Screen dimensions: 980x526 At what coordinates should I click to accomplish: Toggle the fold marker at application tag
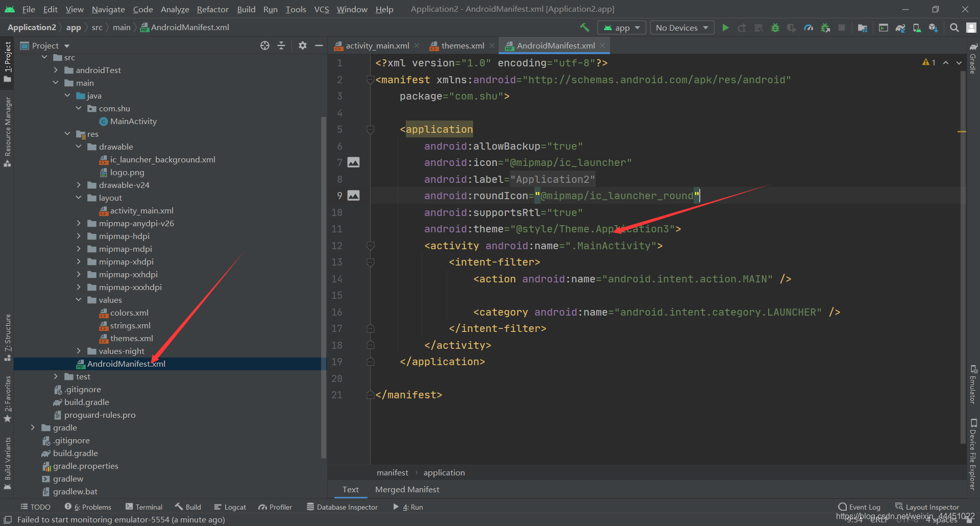[371, 130]
